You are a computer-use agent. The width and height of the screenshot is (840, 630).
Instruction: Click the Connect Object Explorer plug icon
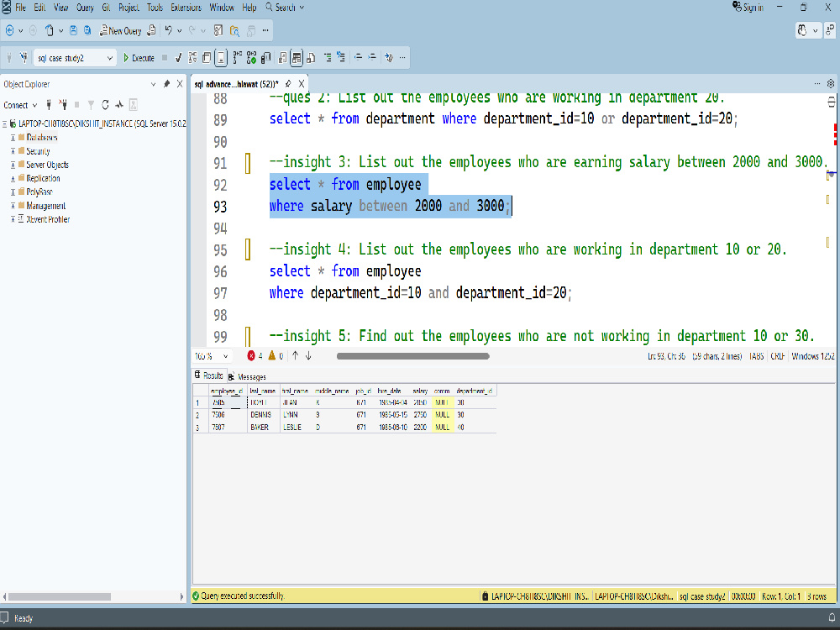pos(49,104)
